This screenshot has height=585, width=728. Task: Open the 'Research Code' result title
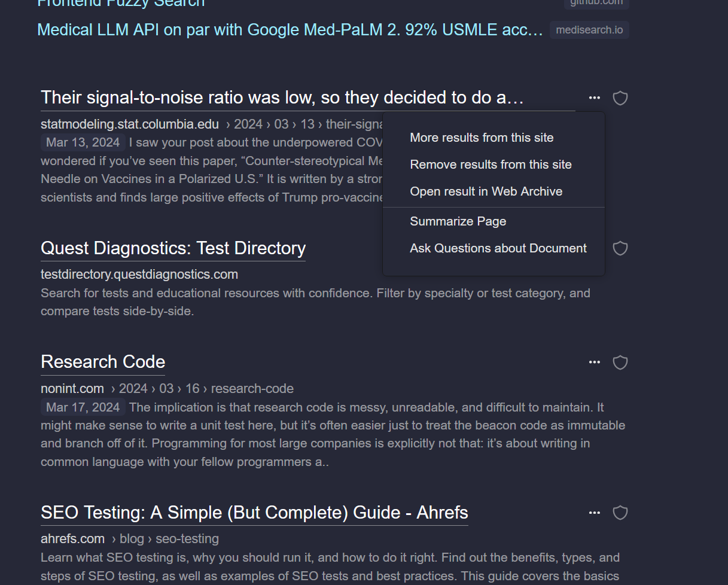[x=103, y=362]
